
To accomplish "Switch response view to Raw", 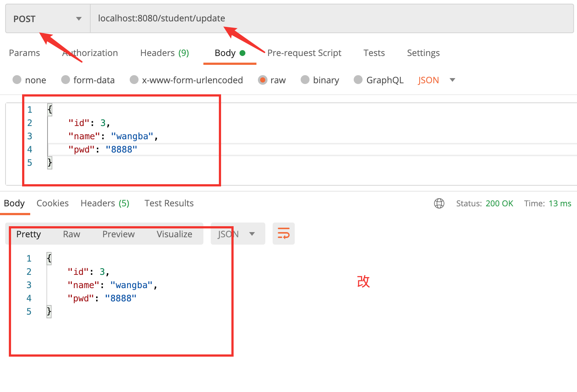I will click(x=71, y=234).
